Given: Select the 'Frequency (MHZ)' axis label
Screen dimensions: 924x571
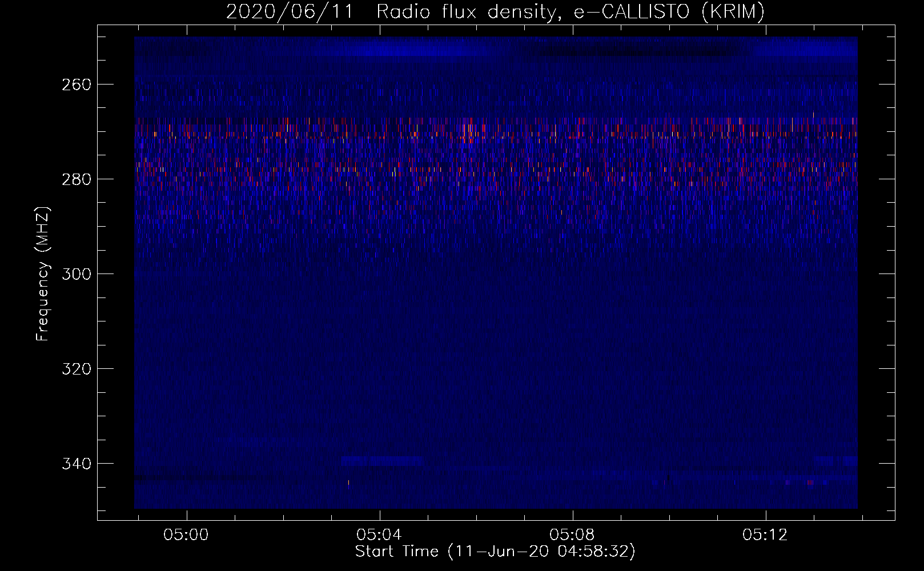Looking at the screenshot, I should [43, 274].
